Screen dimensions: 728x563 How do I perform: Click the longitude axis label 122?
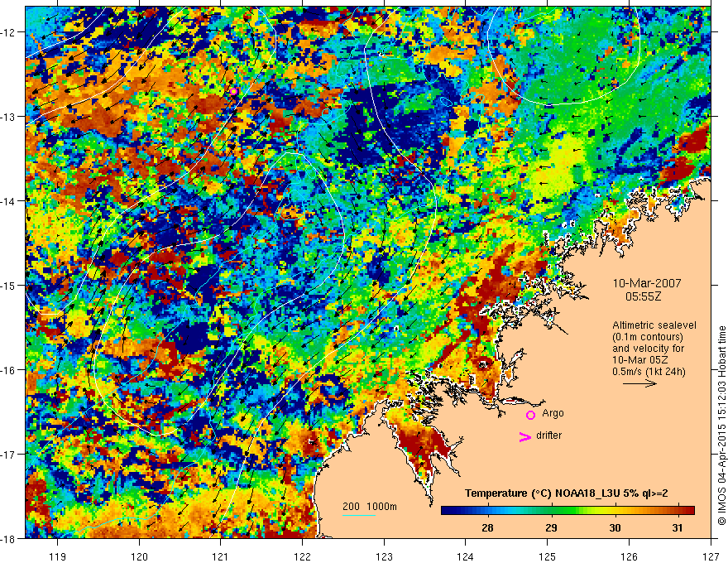tap(302, 556)
